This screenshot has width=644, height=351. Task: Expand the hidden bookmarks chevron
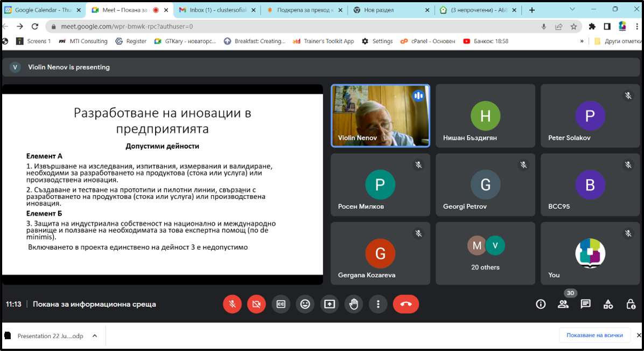(x=582, y=41)
